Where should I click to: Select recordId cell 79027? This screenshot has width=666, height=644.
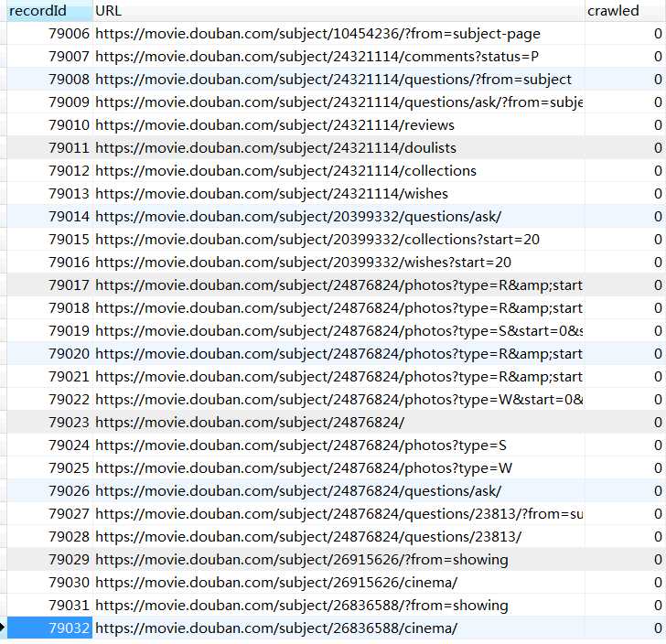49,513
